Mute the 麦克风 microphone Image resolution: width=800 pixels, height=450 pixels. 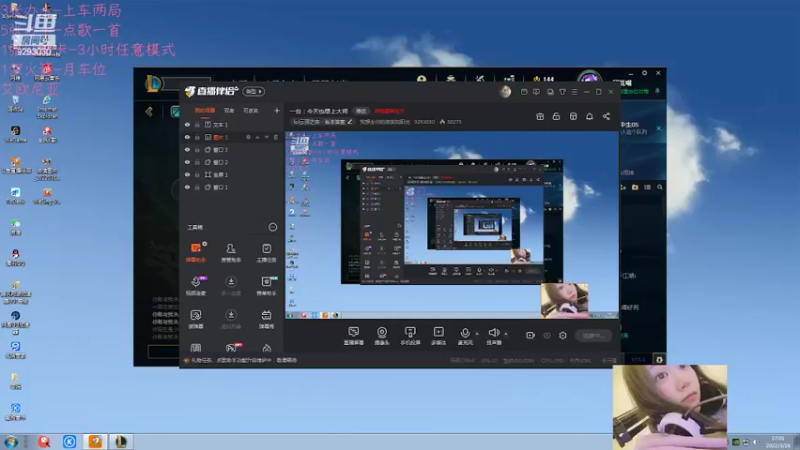click(x=465, y=336)
